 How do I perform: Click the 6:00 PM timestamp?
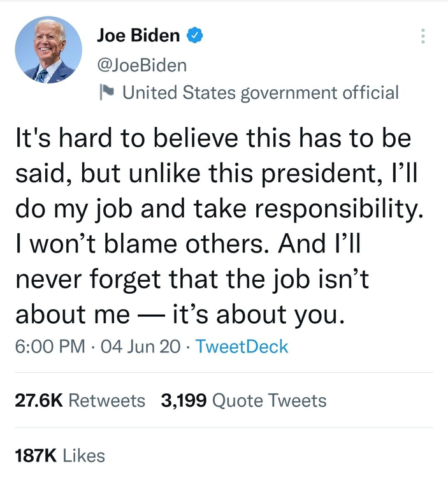[49, 347]
